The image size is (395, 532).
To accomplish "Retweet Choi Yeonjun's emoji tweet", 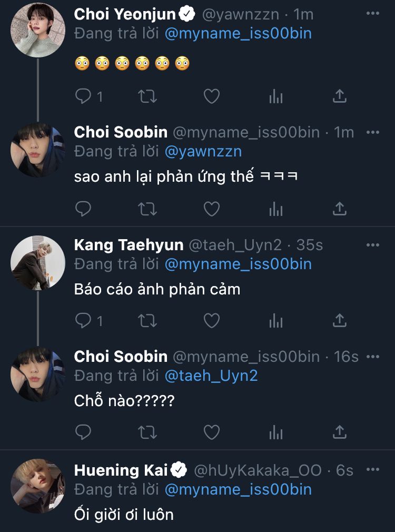I will [147, 96].
